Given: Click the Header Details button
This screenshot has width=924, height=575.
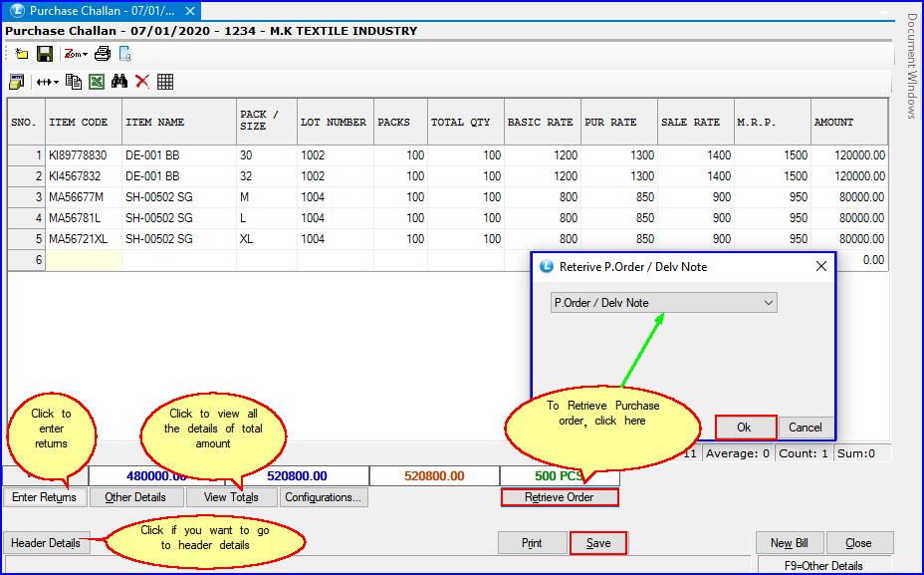Looking at the screenshot, I should (x=46, y=543).
